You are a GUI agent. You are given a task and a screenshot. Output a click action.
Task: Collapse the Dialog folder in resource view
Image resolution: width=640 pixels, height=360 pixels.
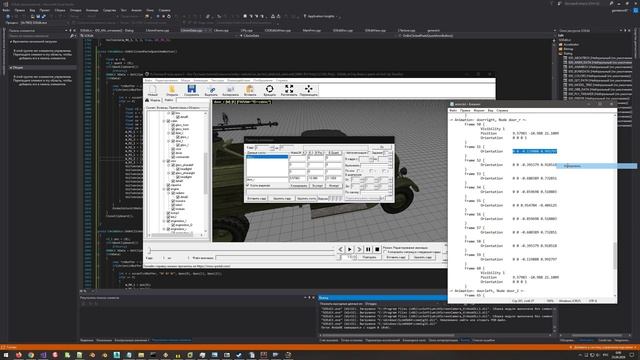560,53
